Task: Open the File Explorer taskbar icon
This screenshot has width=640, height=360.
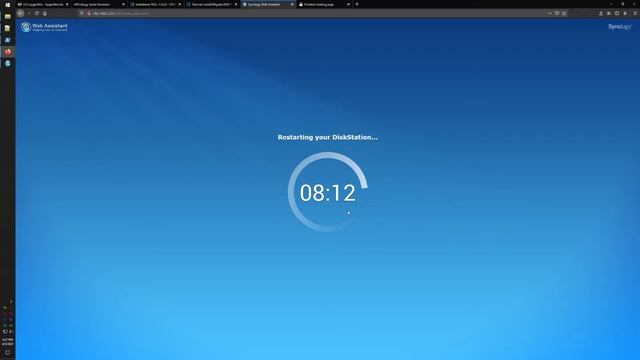Action: [x=7, y=16]
